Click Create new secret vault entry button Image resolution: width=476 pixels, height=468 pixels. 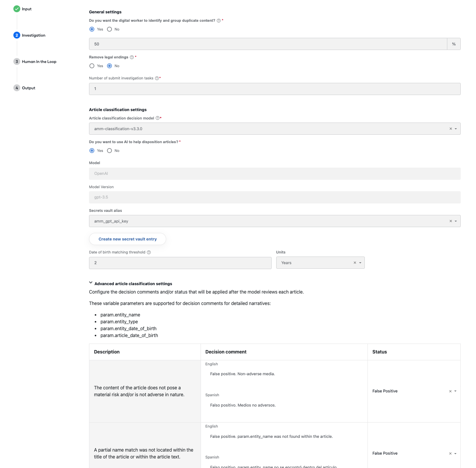tap(128, 239)
